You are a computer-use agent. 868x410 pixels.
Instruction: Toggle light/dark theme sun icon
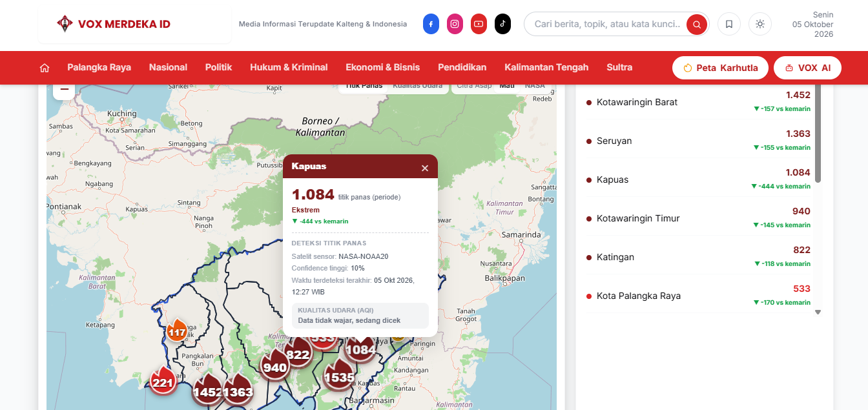coord(760,24)
